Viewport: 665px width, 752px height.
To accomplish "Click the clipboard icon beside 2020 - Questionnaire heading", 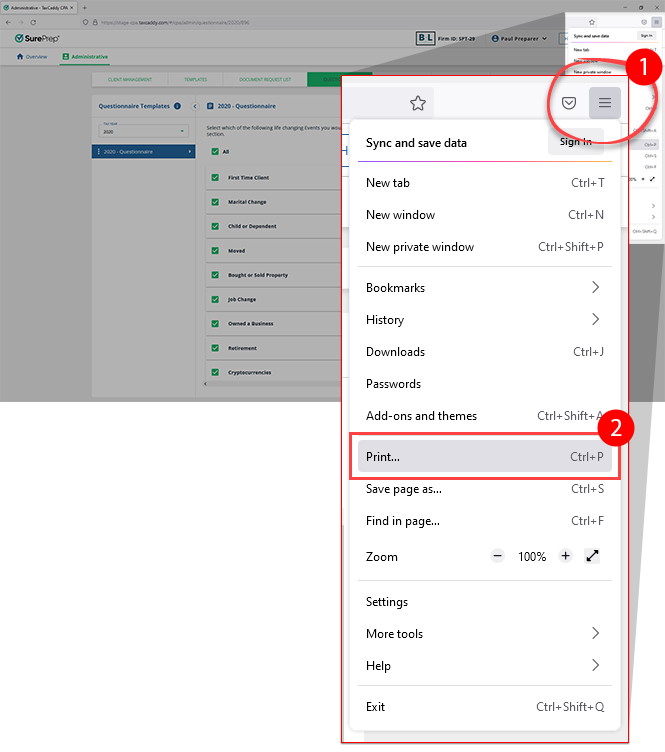I will (x=210, y=106).
